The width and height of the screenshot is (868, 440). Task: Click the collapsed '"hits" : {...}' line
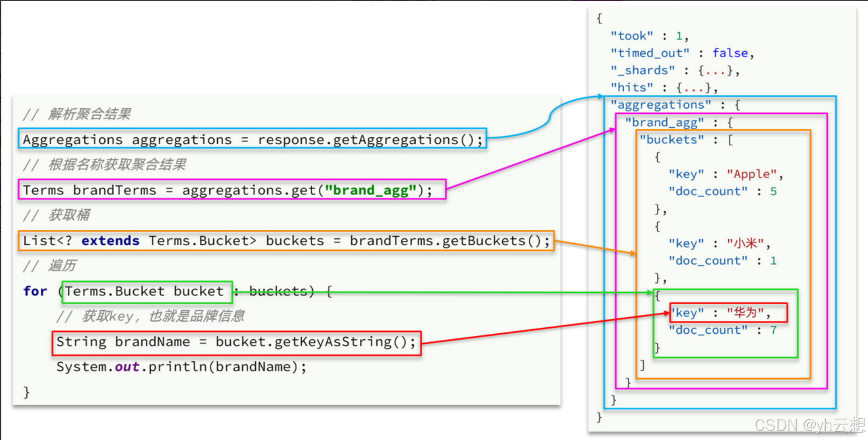click(664, 87)
